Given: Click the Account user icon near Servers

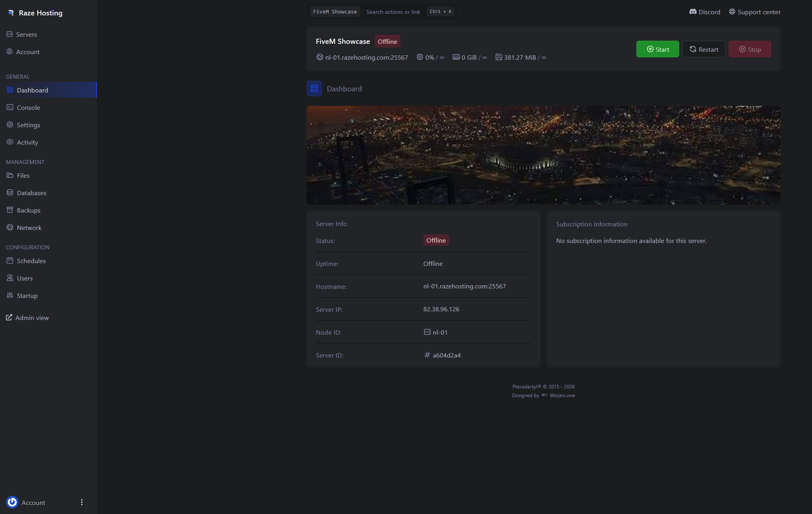Looking at the screenshot, I should pyautogui.click(x=9, y=52).
